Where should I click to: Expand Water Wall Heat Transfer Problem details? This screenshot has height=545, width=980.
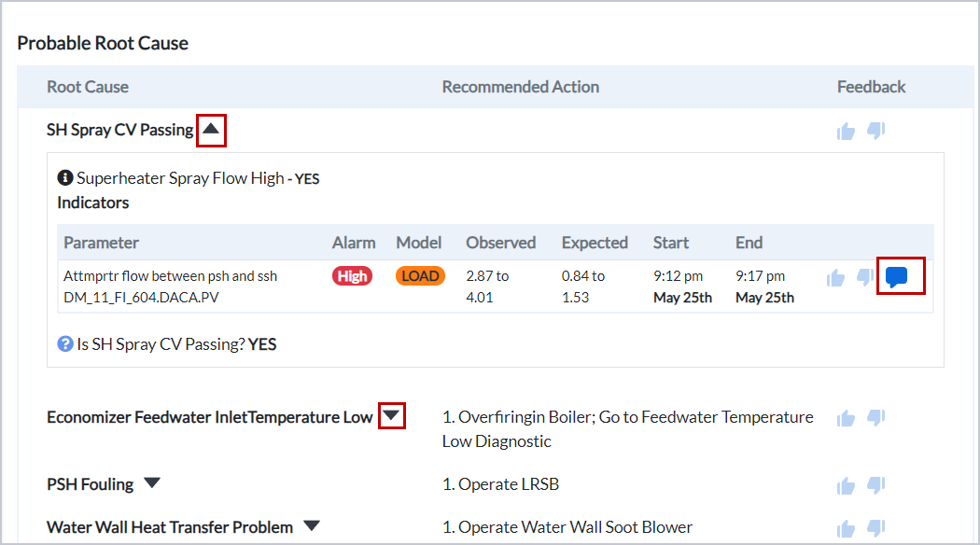[312, 526]
